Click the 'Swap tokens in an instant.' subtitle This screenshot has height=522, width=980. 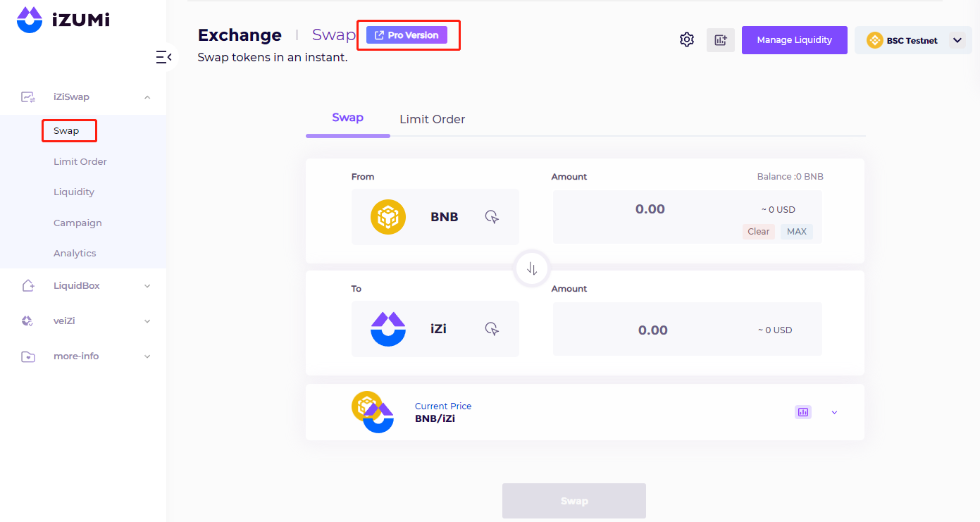[x=273, y=57]
